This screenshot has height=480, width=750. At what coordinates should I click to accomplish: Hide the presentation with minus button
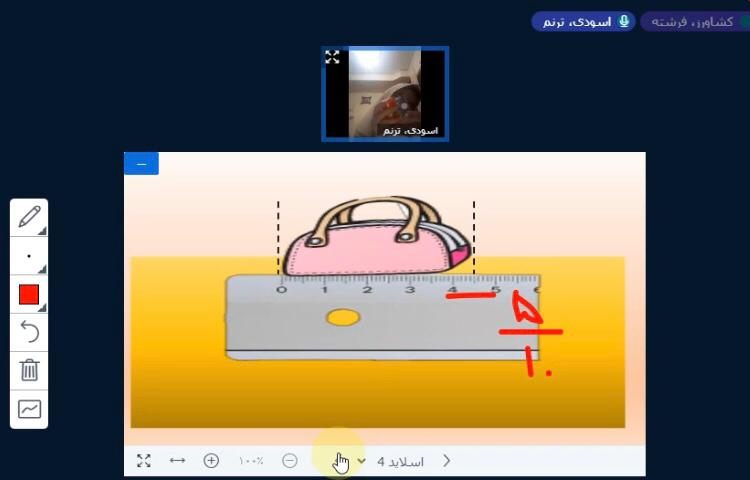pyautogui.click(x=141, y=164)
